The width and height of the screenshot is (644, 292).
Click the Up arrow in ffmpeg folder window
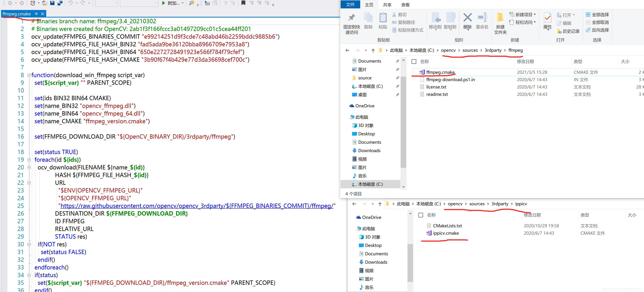point(373,50)
